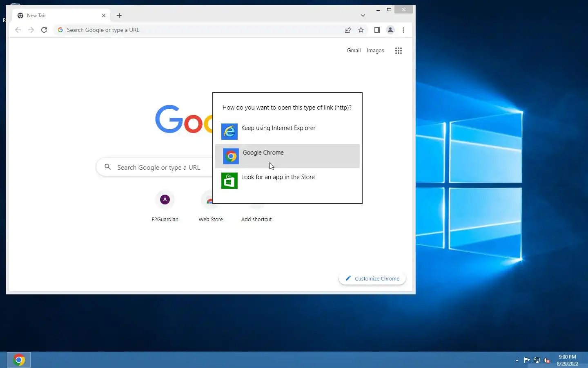The height and width of the screenshot is (368, 588).
Task: Click the magnifier icon in search box
Action: point(108,167)
